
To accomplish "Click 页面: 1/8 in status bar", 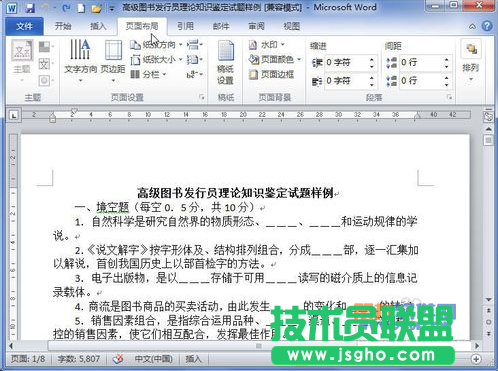I will pos(28,359).
